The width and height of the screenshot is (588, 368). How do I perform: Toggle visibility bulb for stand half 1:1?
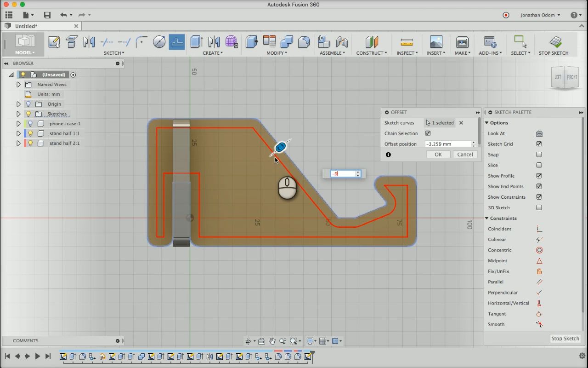point(30,133)
